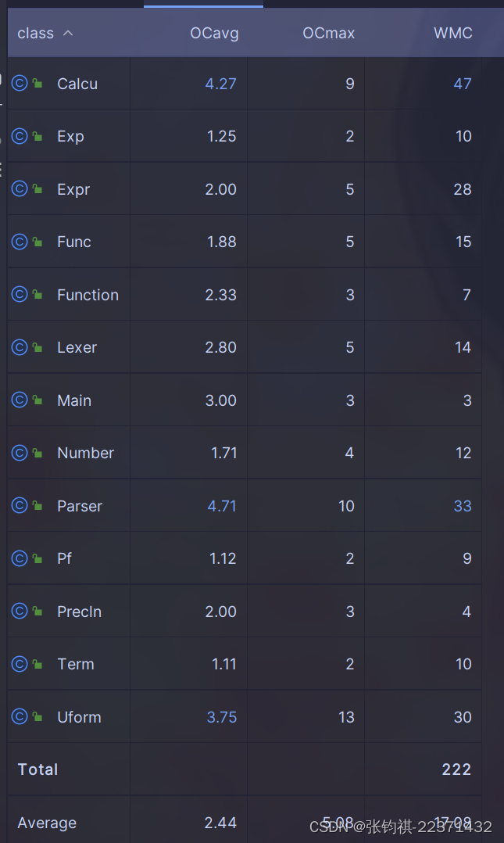Click the green lock icon next to Exp
Viewport: 504px width, 843px height.
pos(38,136)
